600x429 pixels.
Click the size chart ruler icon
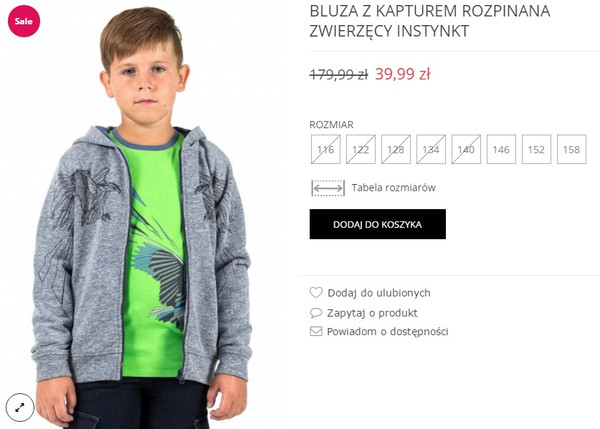pos(328,188)
